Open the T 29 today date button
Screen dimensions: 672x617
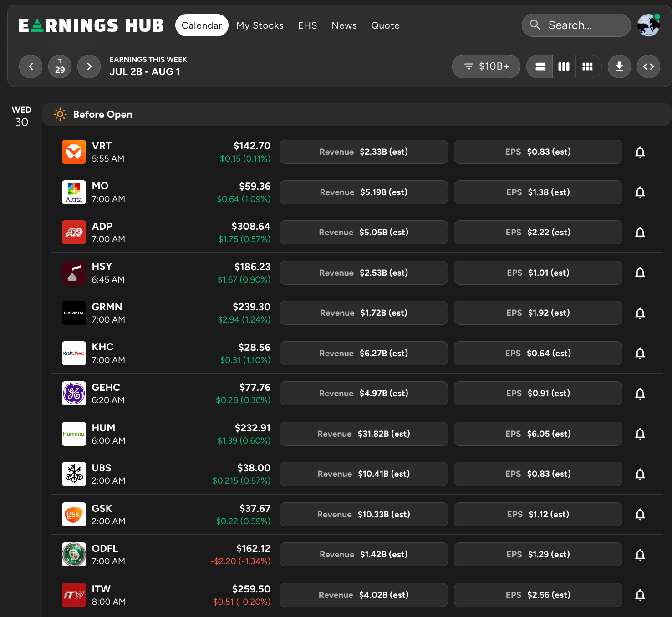pyautogui.click(x=60, y=66)
